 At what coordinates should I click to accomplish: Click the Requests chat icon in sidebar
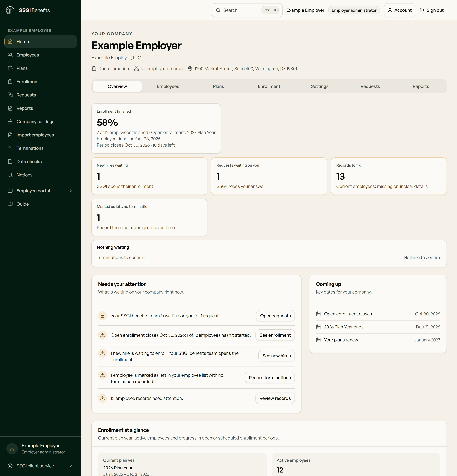coord(10,95)
